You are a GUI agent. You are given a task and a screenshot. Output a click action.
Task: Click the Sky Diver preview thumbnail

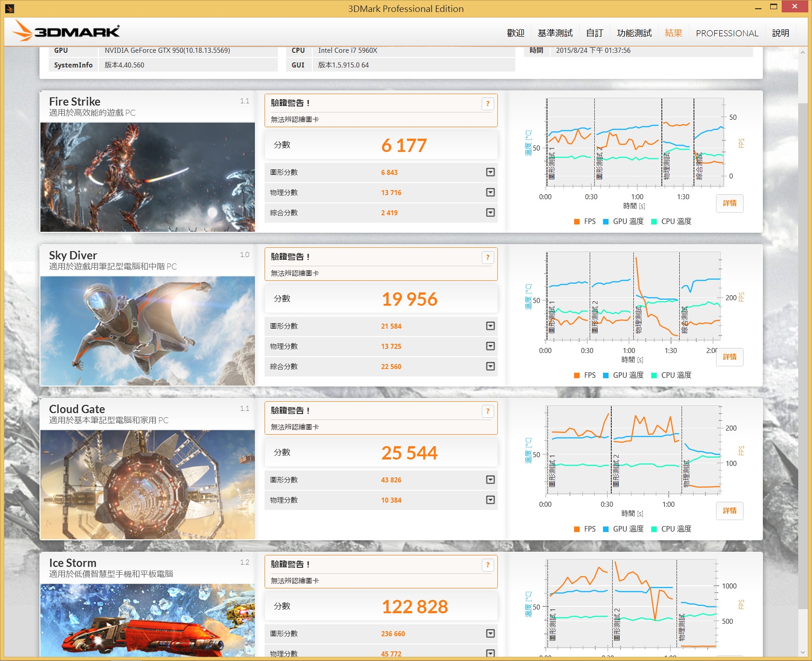point(147,331)
